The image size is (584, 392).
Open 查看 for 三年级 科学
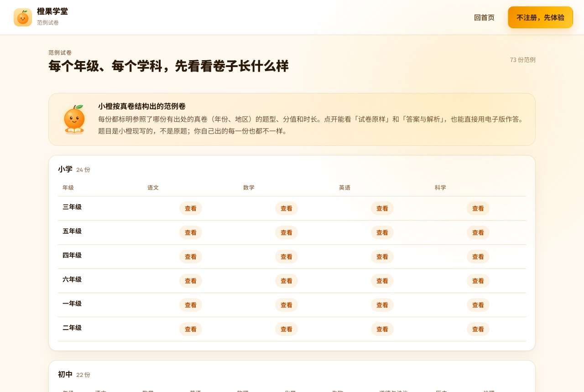click(x=478, y=208)
